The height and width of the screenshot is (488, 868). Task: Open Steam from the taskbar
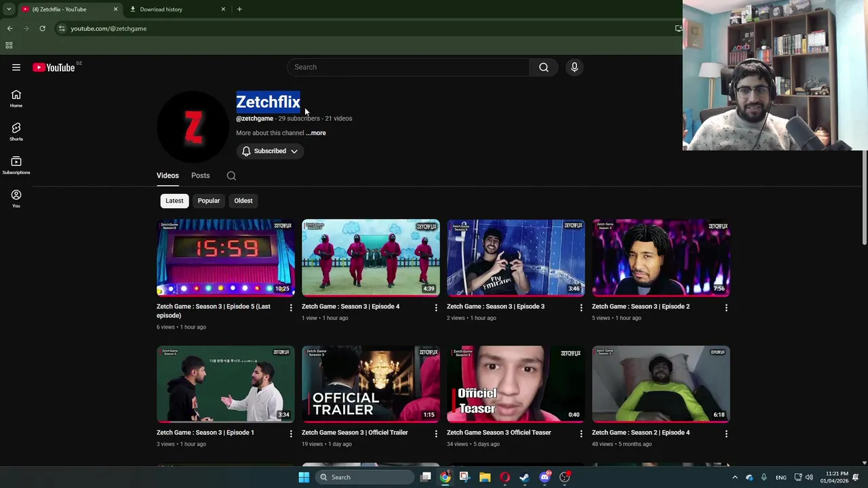[x=524, y=477]
